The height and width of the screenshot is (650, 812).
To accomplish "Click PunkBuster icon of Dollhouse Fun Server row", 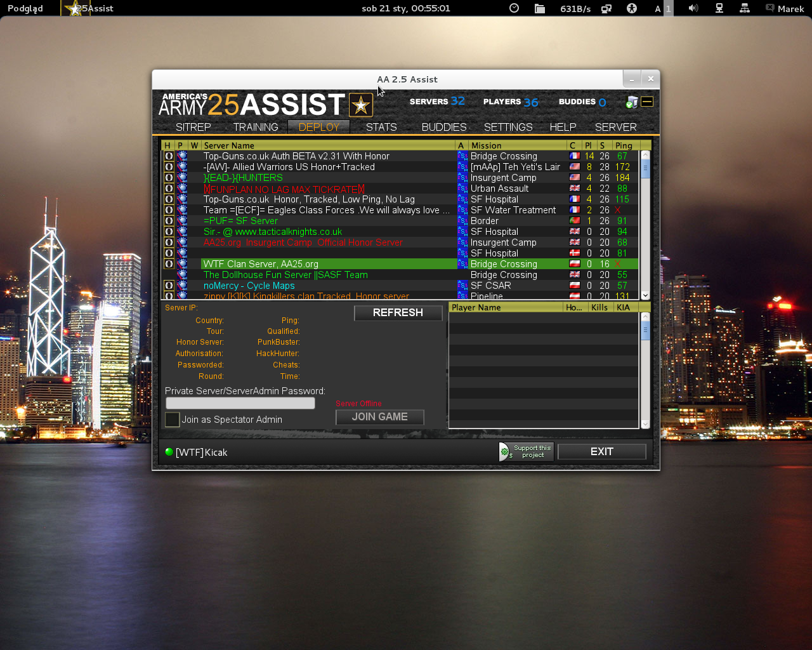I will (x=182, y=275).
